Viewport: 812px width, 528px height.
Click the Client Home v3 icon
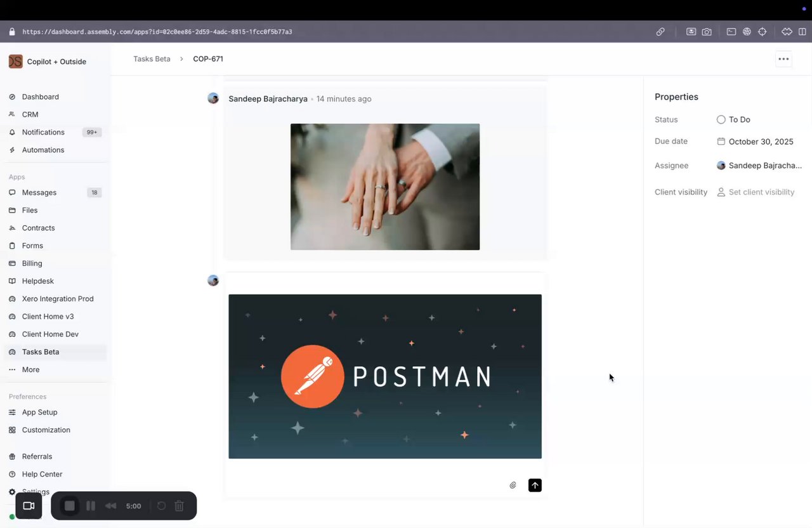tap(12, 317)
